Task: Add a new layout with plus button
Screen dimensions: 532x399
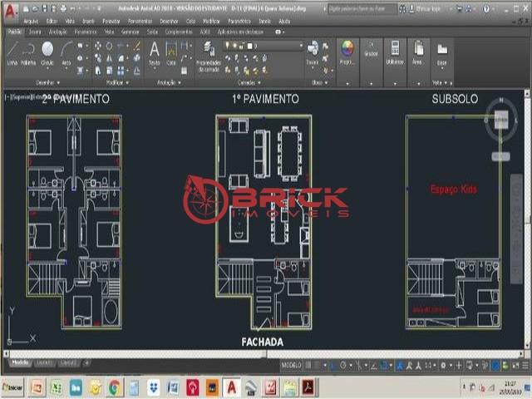Action: coord(86,363)
